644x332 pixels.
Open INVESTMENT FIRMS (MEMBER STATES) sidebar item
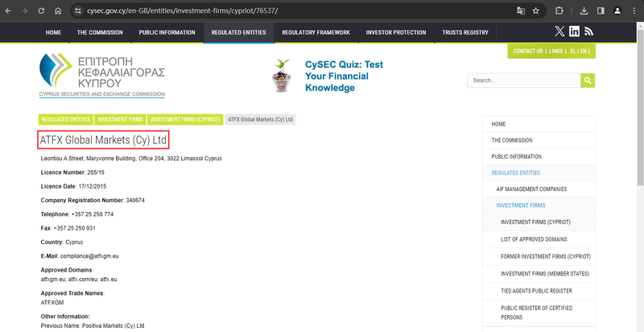pyautogui.click(x=539, y=274)
